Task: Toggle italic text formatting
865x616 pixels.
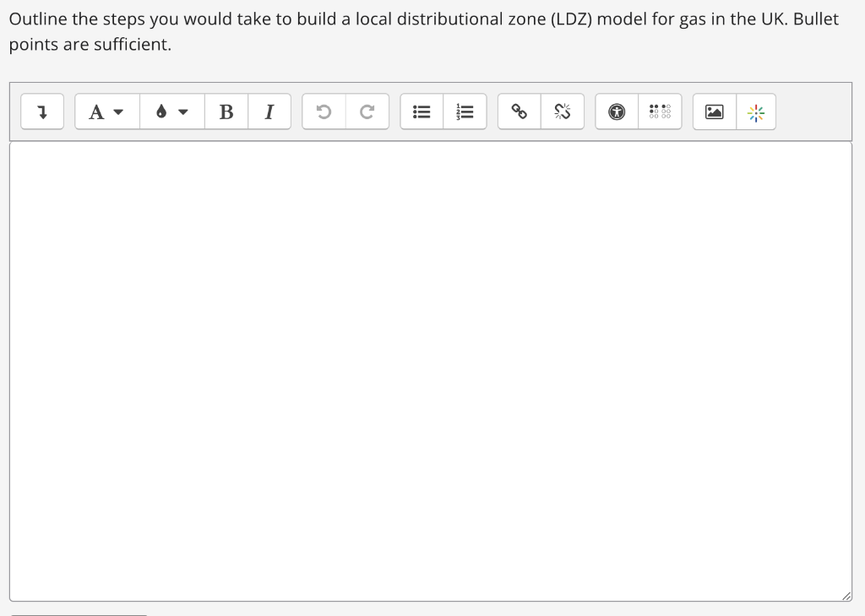Action: [x=269, y=111]
